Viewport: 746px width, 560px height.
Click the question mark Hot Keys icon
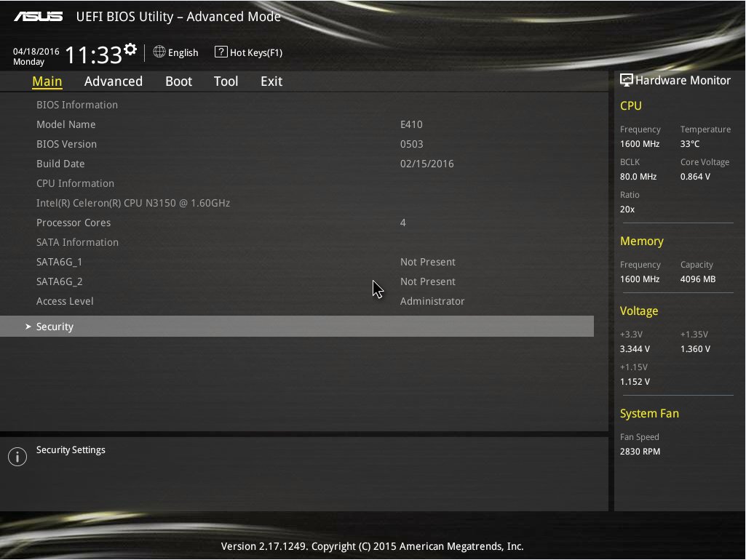(221, 52)
